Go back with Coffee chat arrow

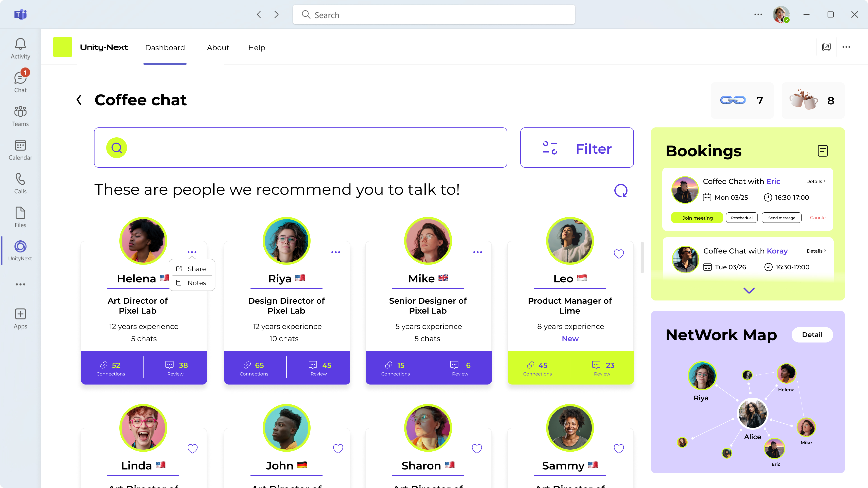point(79,100)
